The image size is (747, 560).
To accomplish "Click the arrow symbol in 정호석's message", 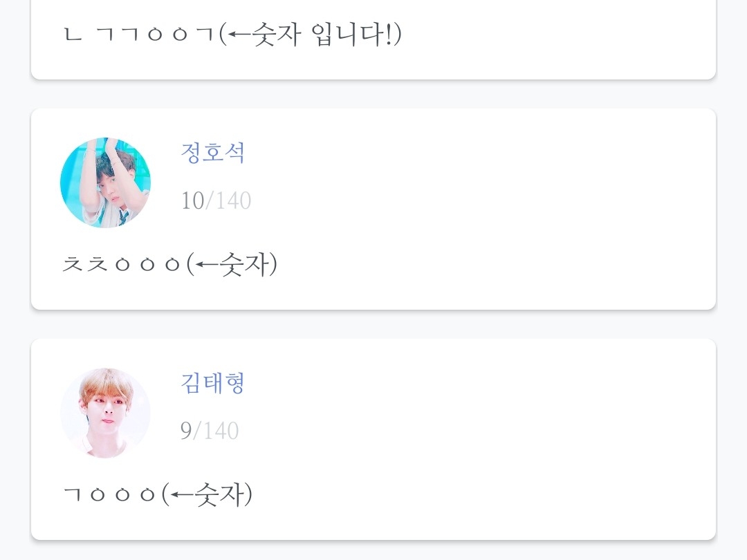I will (x=207, y=265).
